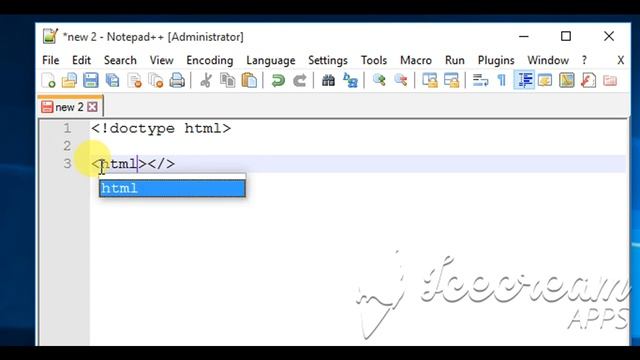The width and height of the screenshot is (640, 360).
Task: Place cursor in closing '</>' tag
Action: click(161, 164)
